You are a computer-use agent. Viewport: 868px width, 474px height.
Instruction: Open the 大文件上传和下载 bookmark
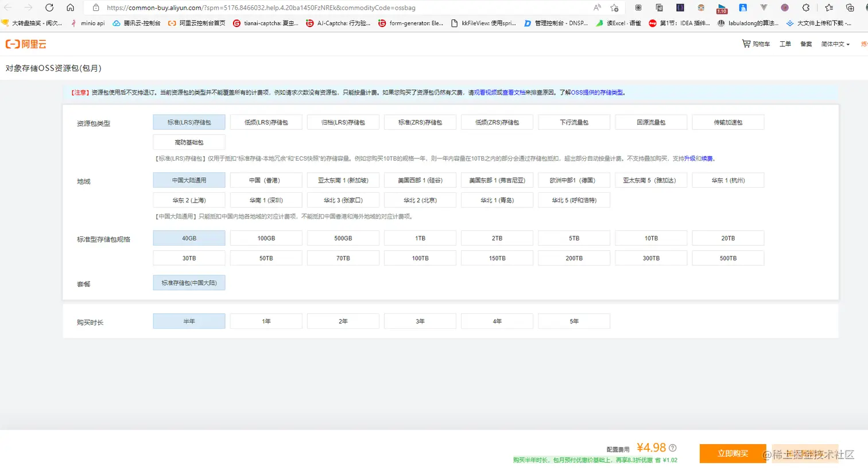[x=819, y=23]
